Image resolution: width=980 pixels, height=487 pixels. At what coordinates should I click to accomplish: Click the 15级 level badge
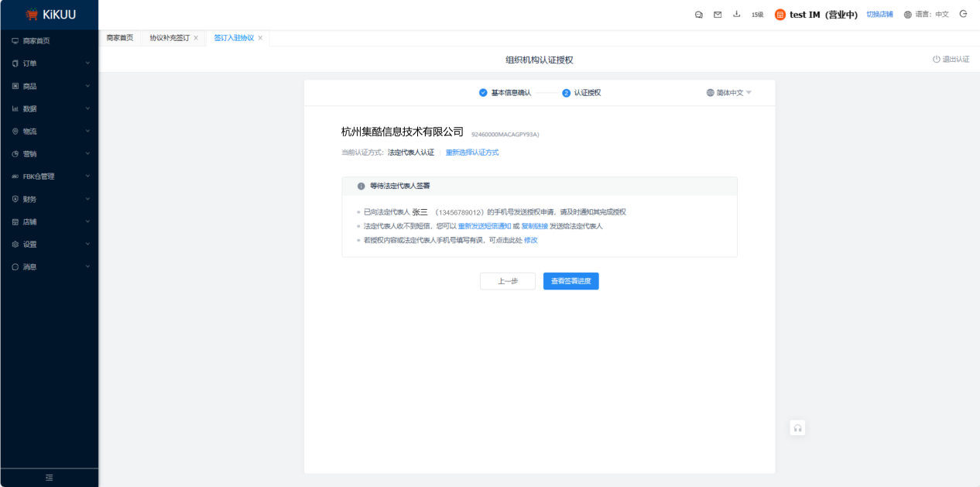coord(758,15)
